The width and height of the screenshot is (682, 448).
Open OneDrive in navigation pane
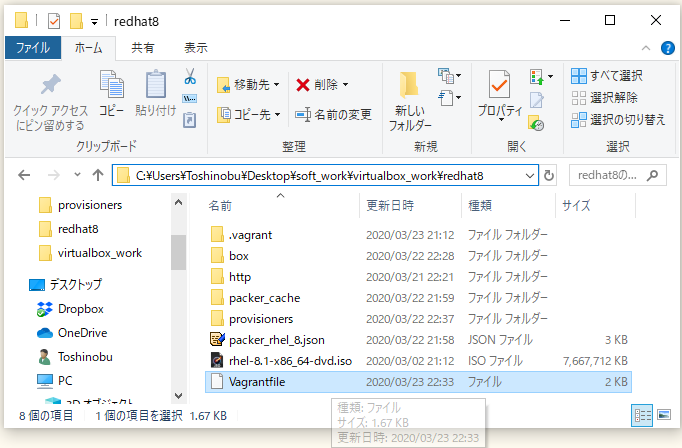(x=72, y=333)
